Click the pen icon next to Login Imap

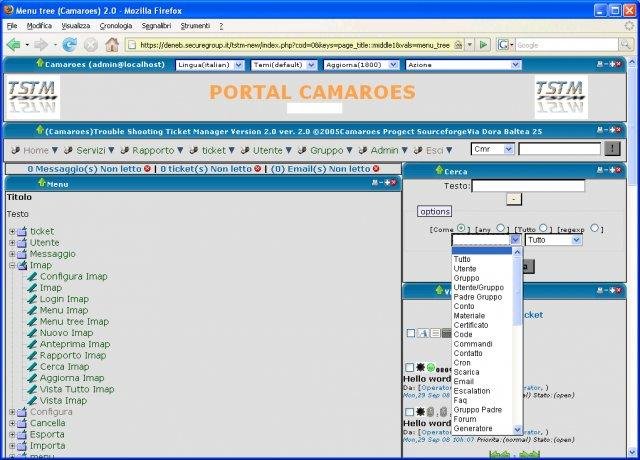click(x=32, y=299)
